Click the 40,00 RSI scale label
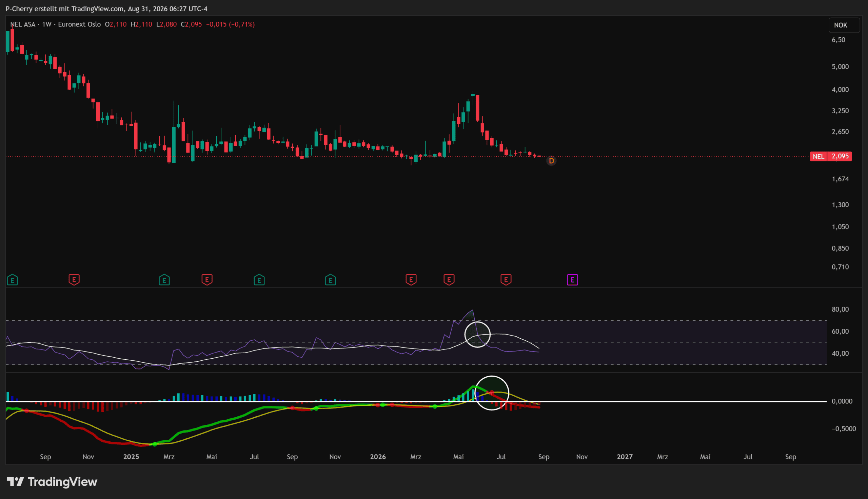The height and width of the screenshot is (499, 868). 840,353
